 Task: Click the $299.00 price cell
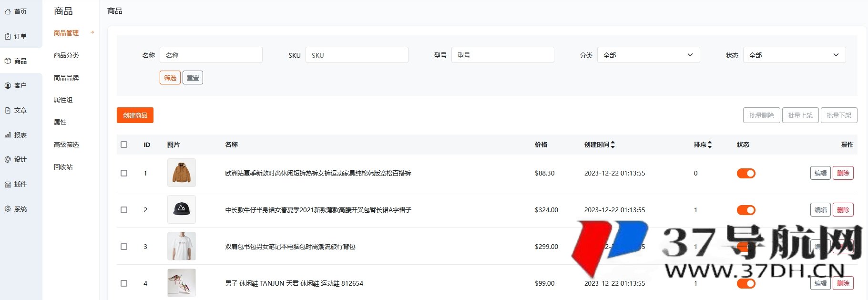(x=546, y=247)
